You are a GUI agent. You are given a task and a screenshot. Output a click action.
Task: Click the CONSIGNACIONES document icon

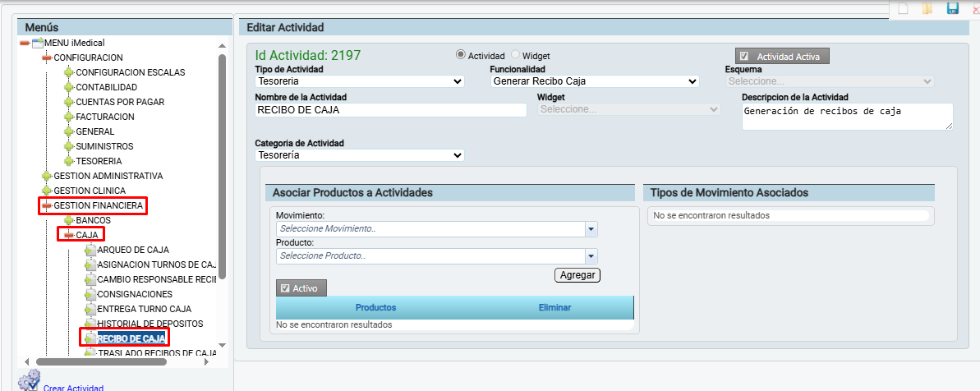[x=90, y=294]
